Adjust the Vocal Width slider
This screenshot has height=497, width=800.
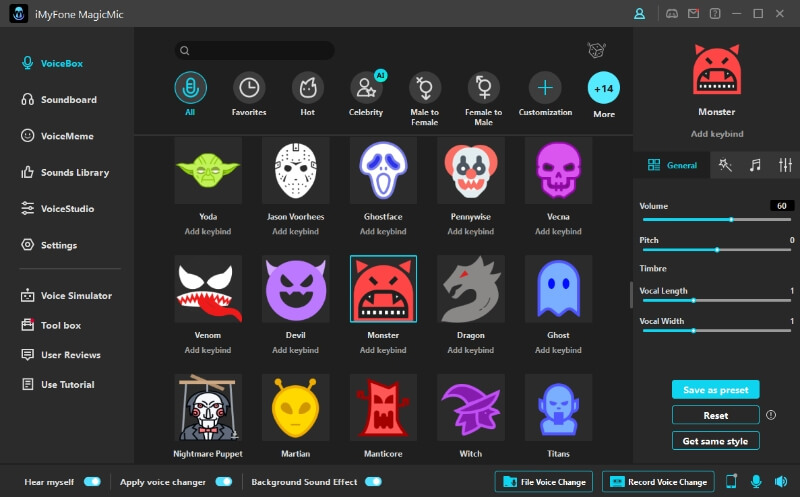pos(717,331)
